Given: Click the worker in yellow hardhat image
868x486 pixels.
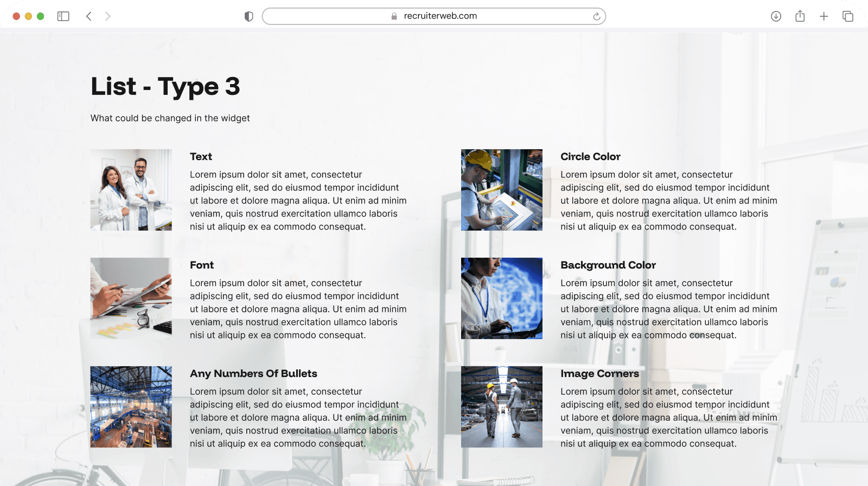Looking at the screenshot, I should (502, 190).
